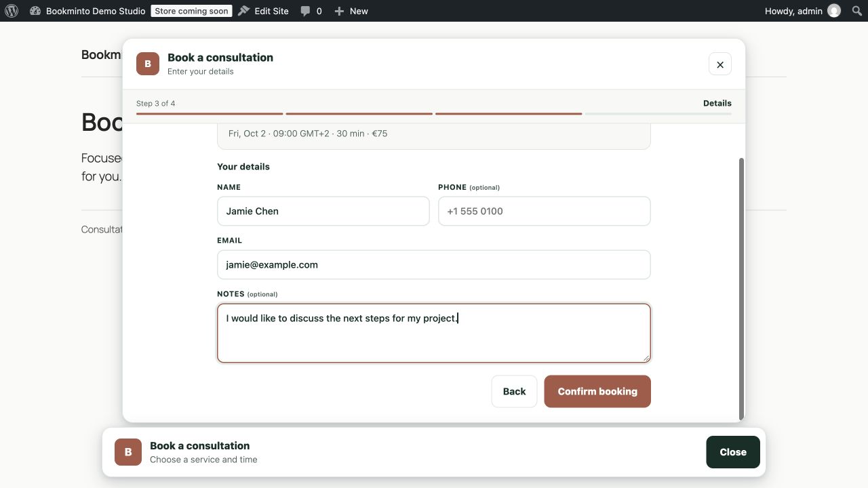Viewport: 868px width, 488px height.
Task: Click the Back button
Action: coord(514,391)
